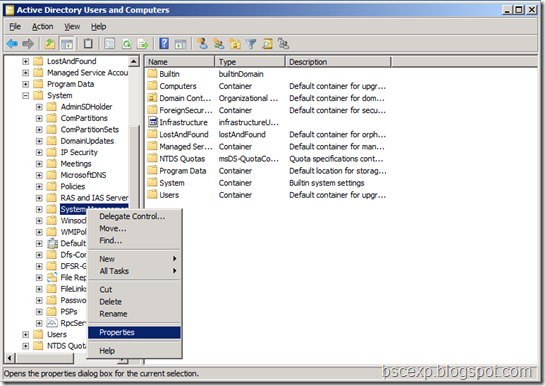Click the Domain Controllers OU icon in list

tap(153, 98)
